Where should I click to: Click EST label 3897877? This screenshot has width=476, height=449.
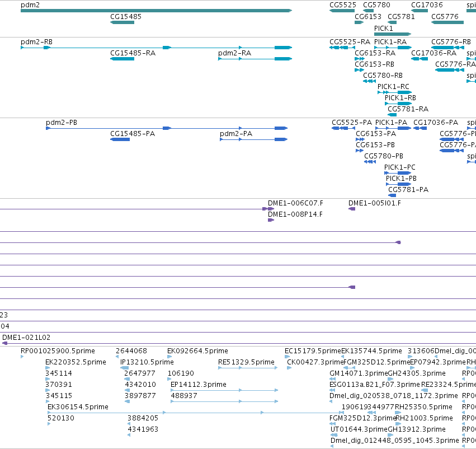pos(140,396)
